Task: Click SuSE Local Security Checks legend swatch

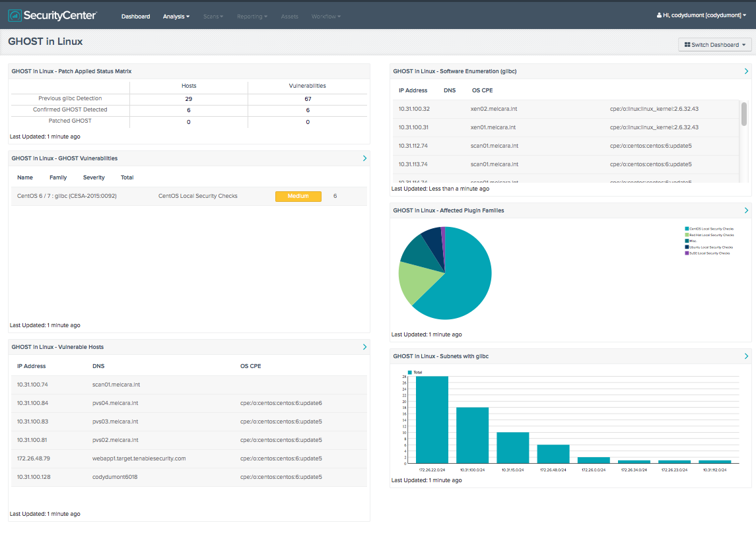Action: click(x=687, y=253)
